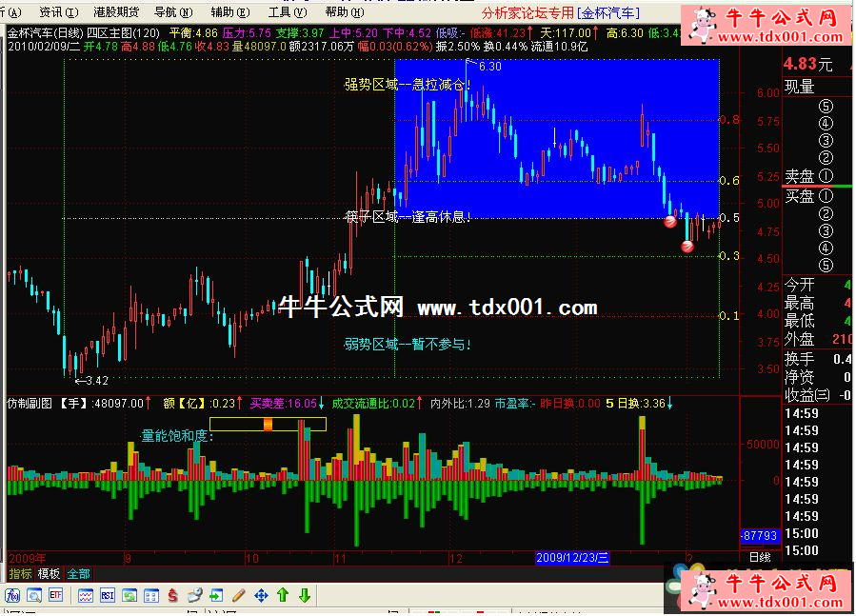Viewport: 856px width, 616px height.
Task: Click the 四区主图(120) indicator name
Action: tap(124, 33)
